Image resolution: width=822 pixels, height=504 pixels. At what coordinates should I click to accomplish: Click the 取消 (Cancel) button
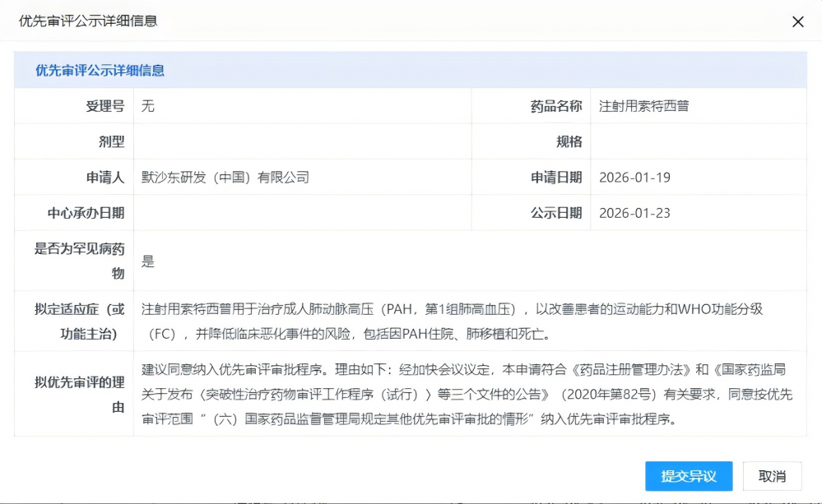pyautogui.click(x=770, y=476)
